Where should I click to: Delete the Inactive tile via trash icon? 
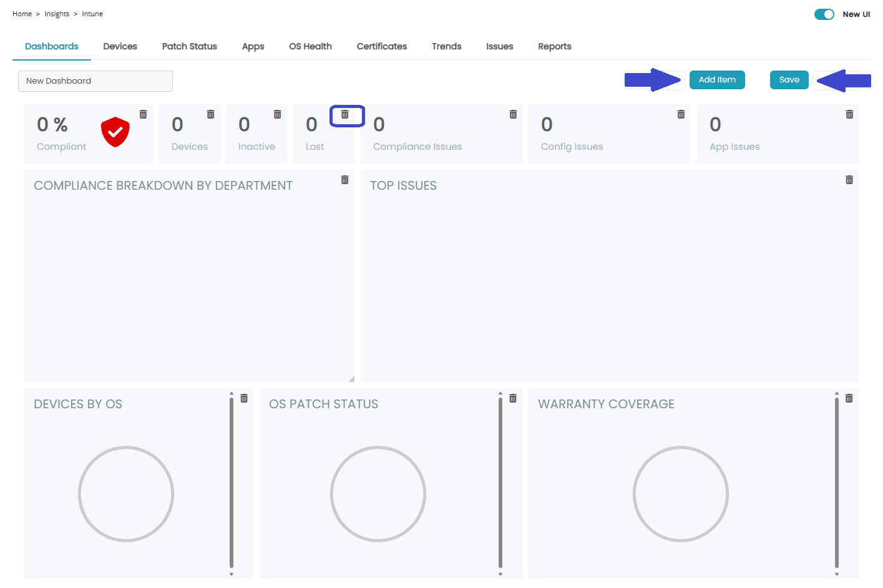277,114
